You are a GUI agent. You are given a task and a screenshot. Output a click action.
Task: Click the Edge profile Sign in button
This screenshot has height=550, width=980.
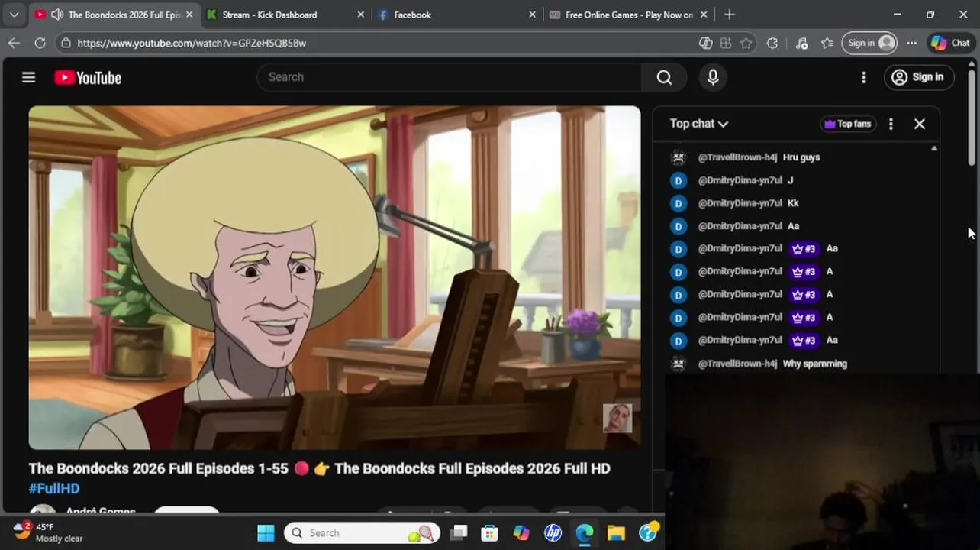[x=870, y=43]
